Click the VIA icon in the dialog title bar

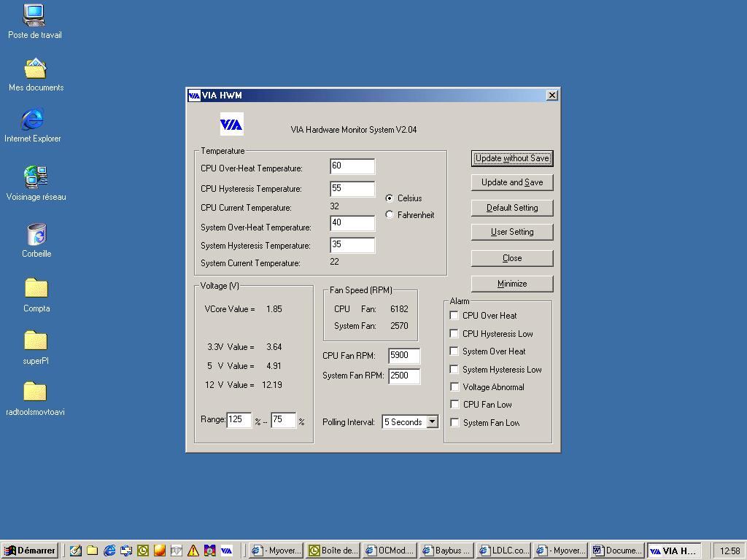coord(194,96)
